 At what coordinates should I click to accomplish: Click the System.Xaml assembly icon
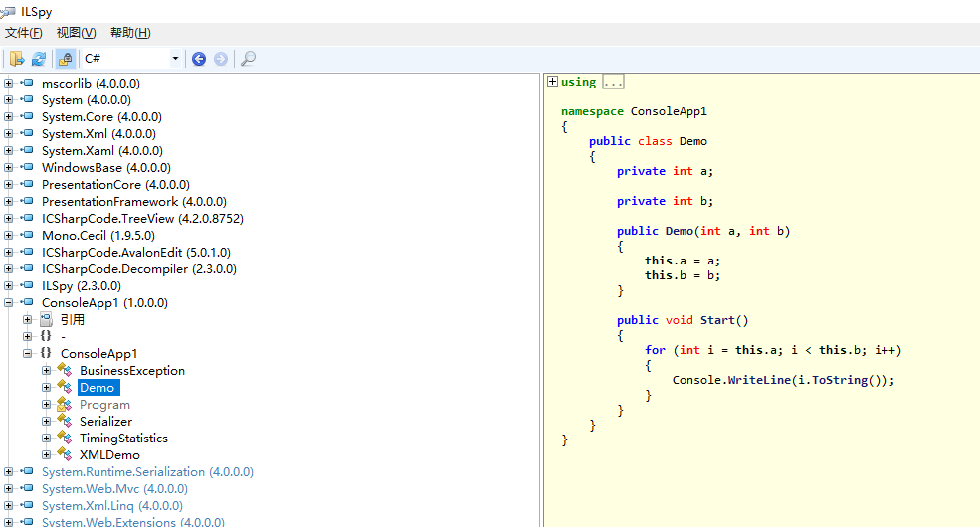(x=27, y=150)
